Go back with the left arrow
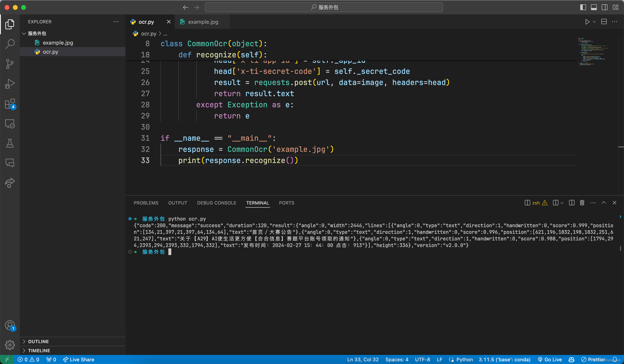 186,7
